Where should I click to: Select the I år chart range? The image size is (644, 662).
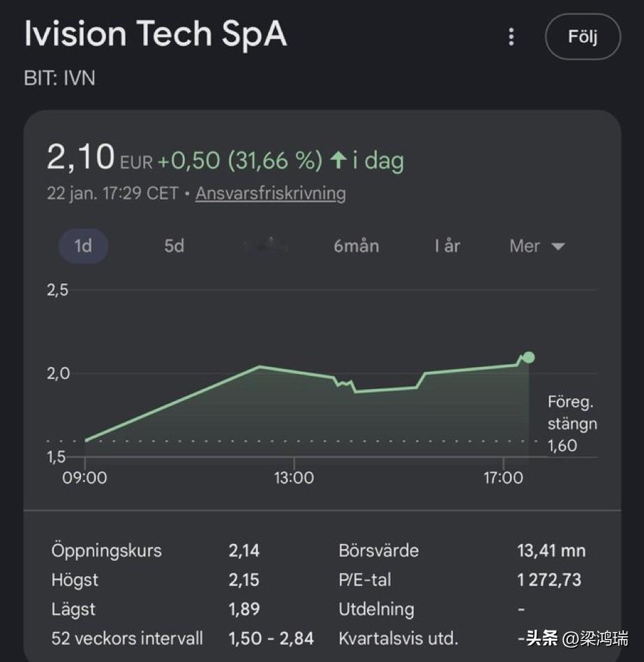click(447, 246)
